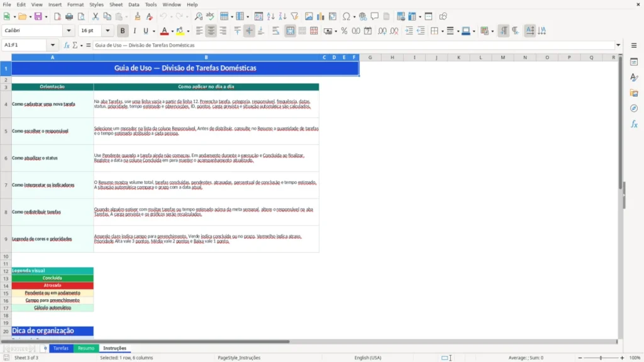Click the formula input line
The image size is (644, 362).
353,45
